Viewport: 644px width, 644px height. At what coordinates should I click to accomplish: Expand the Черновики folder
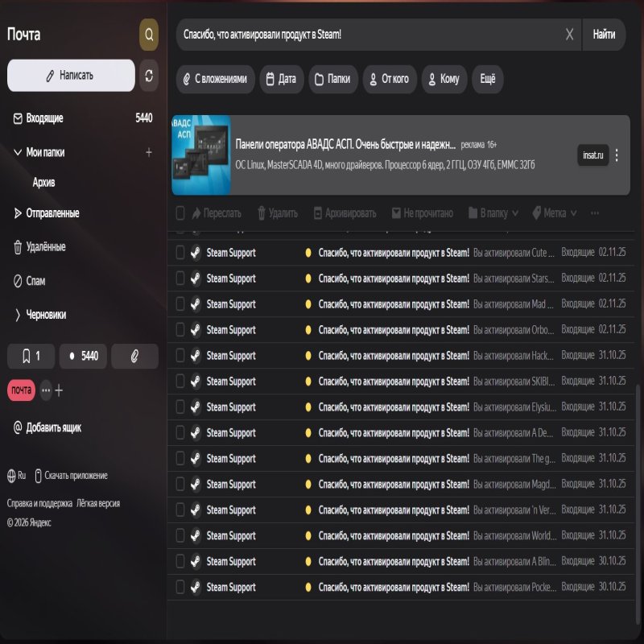coord(18,315)
